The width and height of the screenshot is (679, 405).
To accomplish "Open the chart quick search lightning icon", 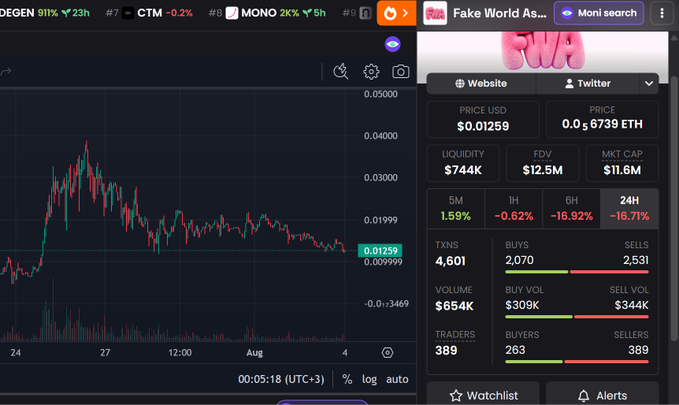I will point(341,71).
